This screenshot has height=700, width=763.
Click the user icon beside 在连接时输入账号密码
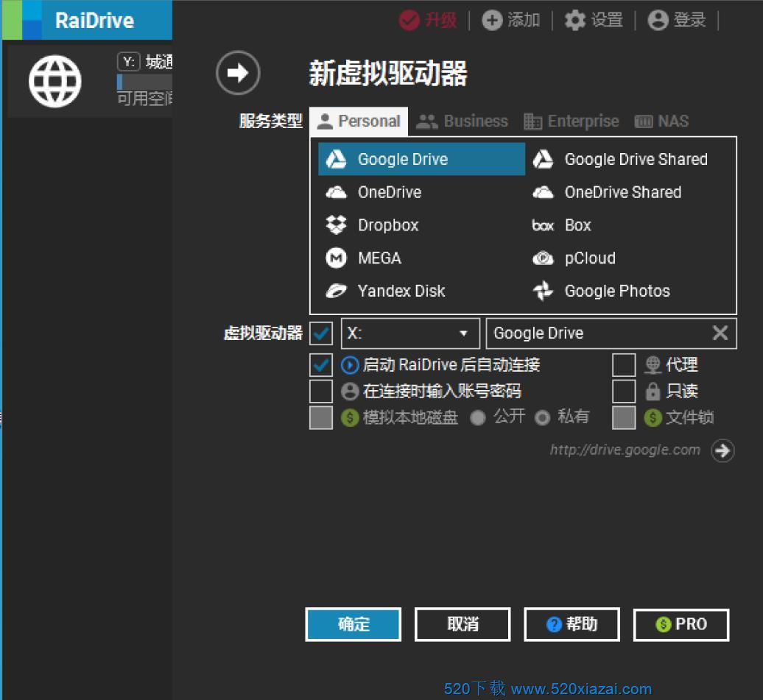coord(349,391)
